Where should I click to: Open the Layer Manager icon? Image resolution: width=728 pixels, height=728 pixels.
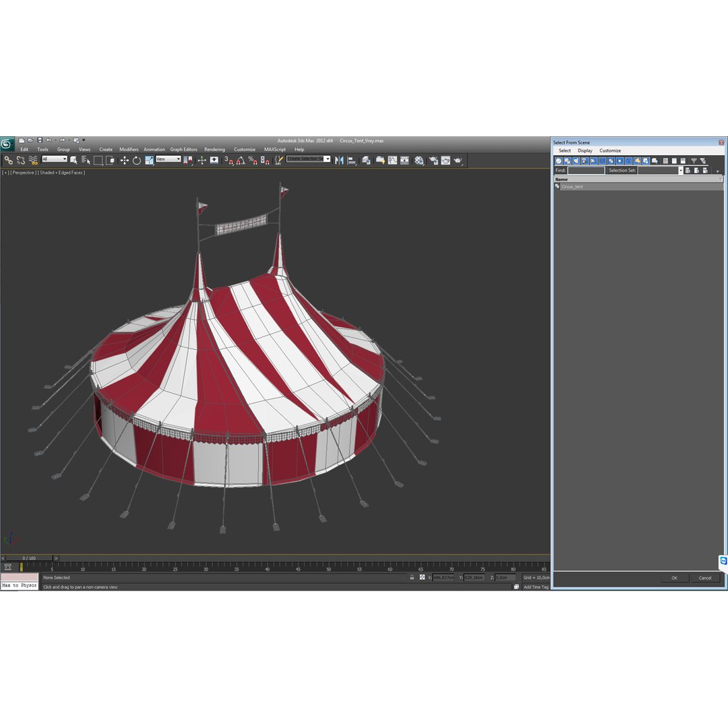pos(366,160)
